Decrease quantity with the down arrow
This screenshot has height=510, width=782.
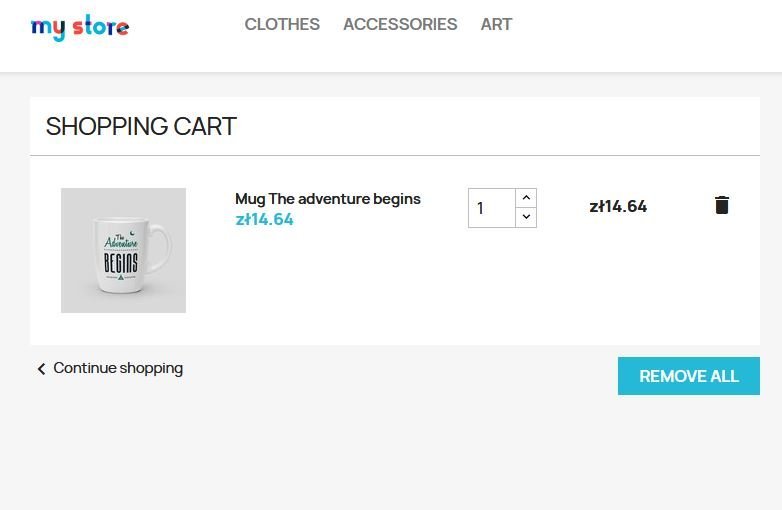(526, 217)
